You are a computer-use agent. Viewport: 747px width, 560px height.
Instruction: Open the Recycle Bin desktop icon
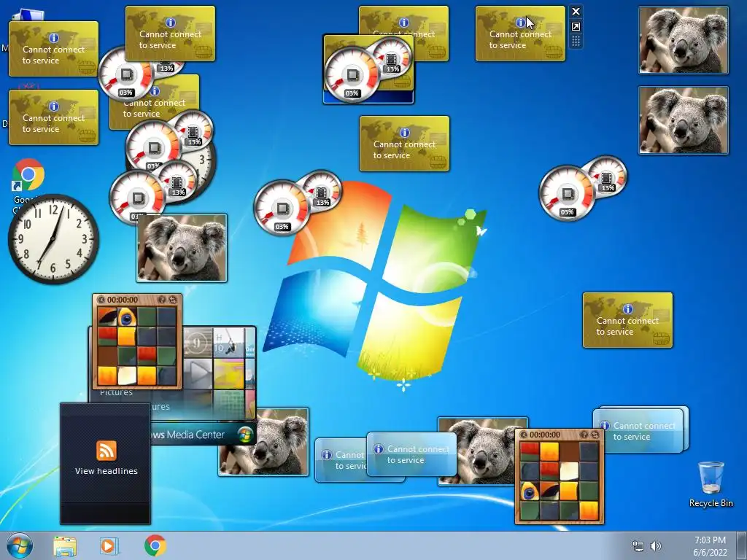(711, 484)
